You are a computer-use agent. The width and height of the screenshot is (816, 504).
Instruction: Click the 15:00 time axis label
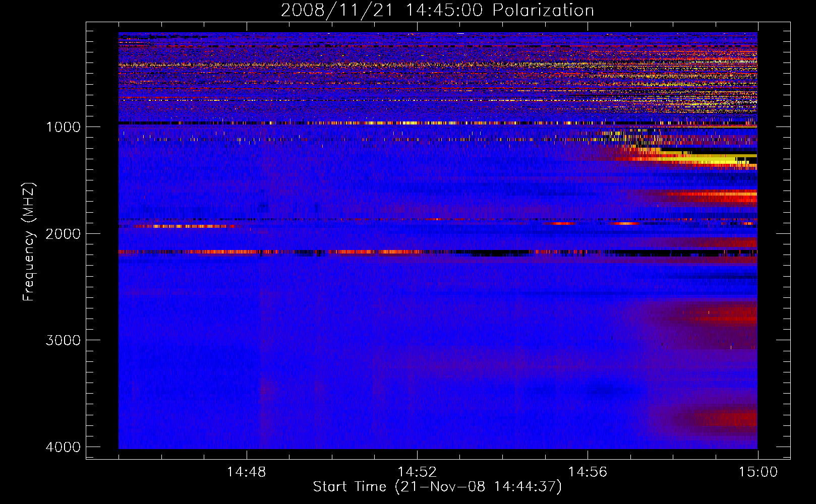click(x=758, y=472)
